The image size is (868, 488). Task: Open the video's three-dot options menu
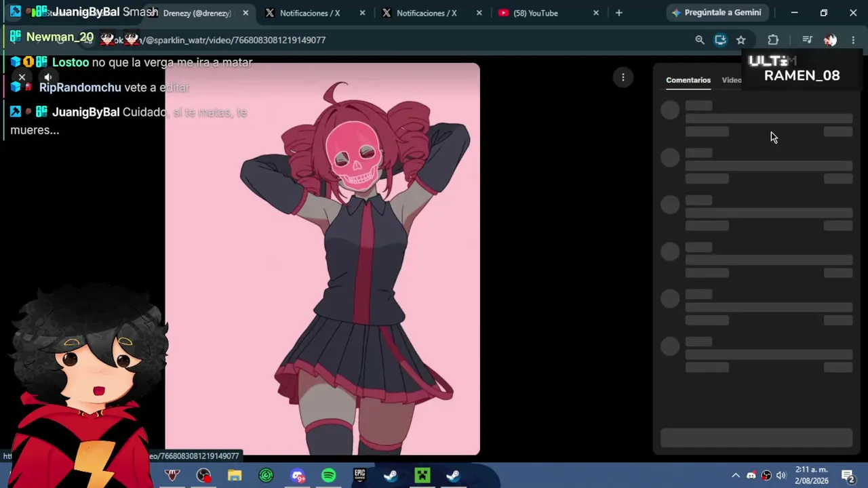click(x=623, y=77)
